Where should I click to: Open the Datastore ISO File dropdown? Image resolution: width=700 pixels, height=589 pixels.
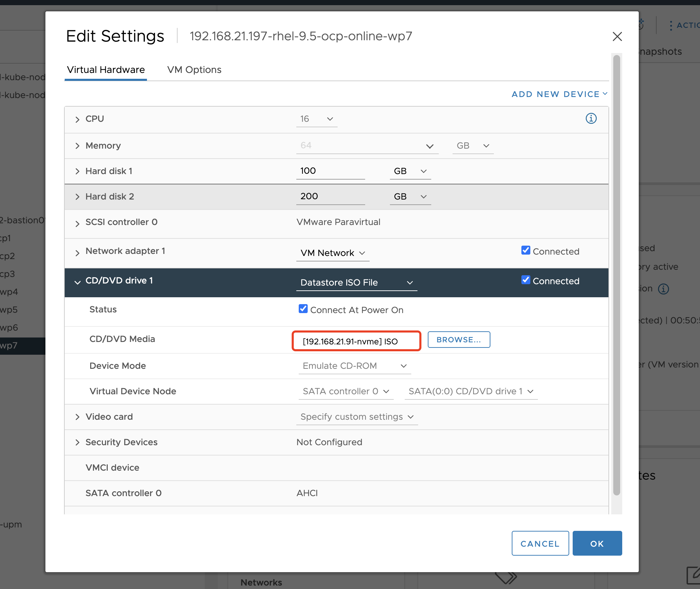coord(356,282)
